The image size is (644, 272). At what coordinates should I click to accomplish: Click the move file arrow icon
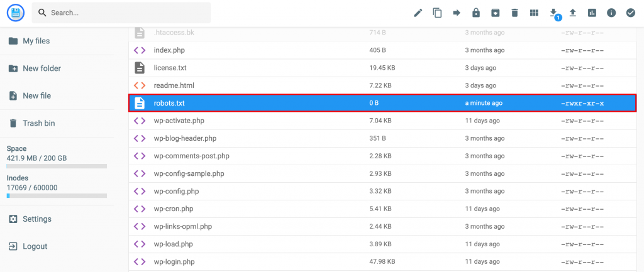point(457,13)
